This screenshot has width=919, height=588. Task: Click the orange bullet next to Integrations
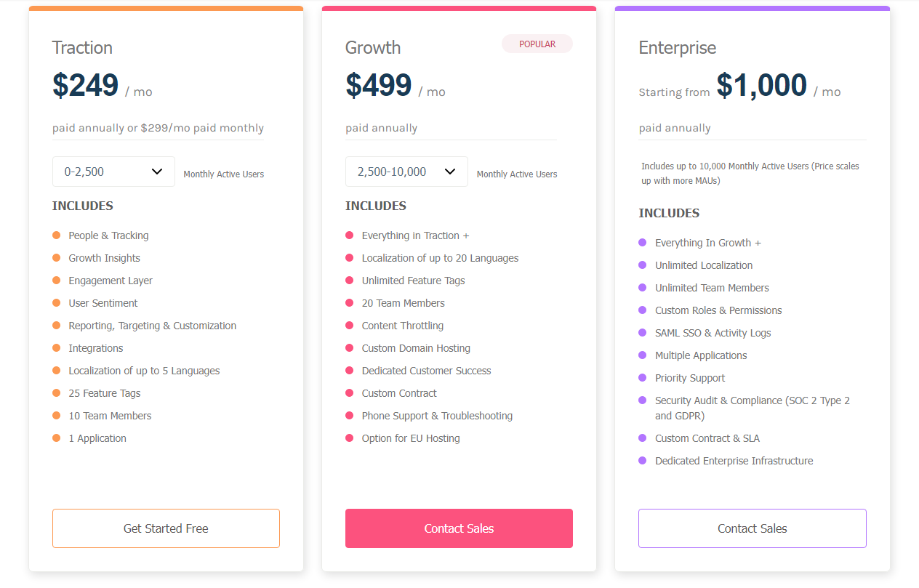point(56,348)
